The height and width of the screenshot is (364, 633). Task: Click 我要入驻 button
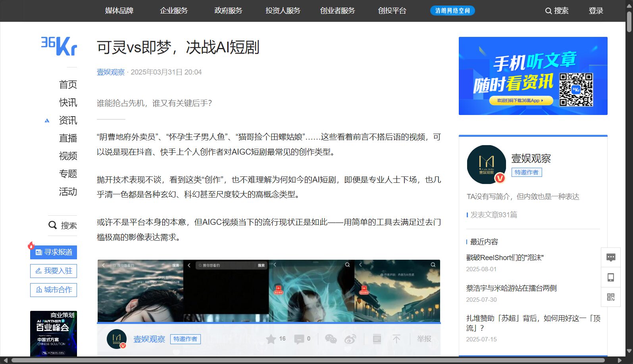(x=54, y=271)
